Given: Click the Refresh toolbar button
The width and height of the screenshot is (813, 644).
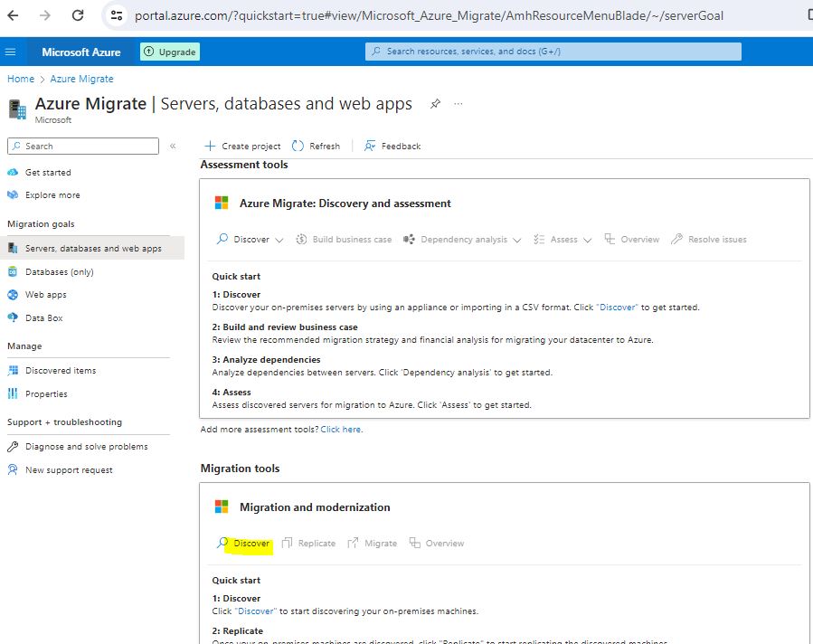Looking at the screenshot, I should point(317,146).
